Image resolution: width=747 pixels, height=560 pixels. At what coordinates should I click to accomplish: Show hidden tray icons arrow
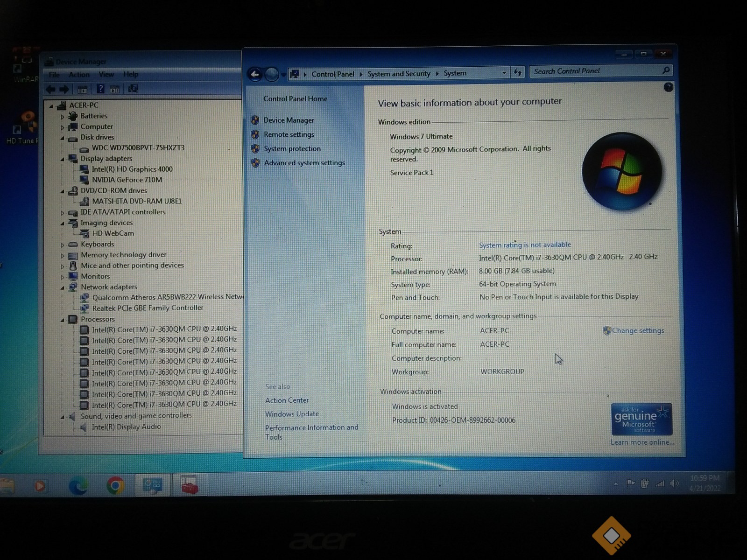pos(616,484)
